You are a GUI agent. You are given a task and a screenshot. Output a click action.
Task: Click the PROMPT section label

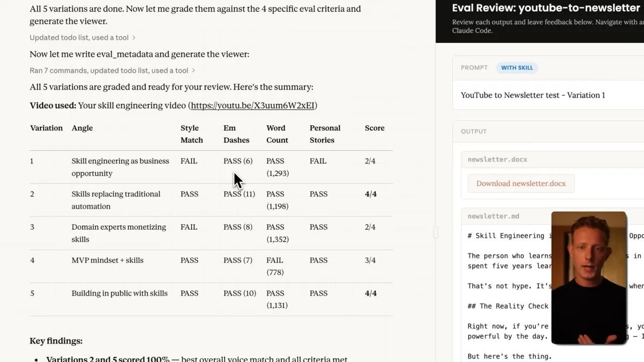coord(474,68)
